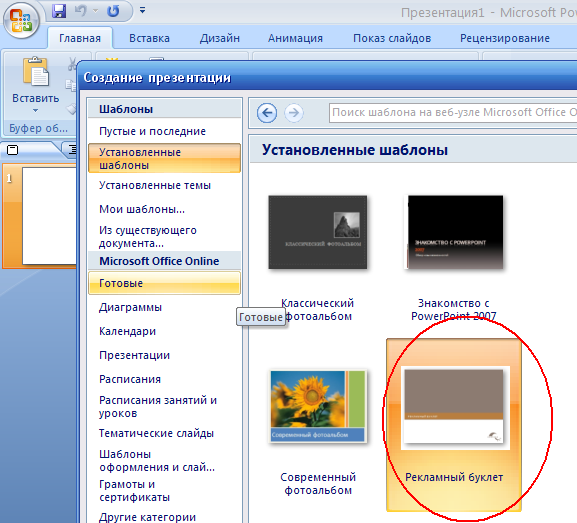
Task: Click the Microsoft Office Online header
Action: click(x=164, y=261)
